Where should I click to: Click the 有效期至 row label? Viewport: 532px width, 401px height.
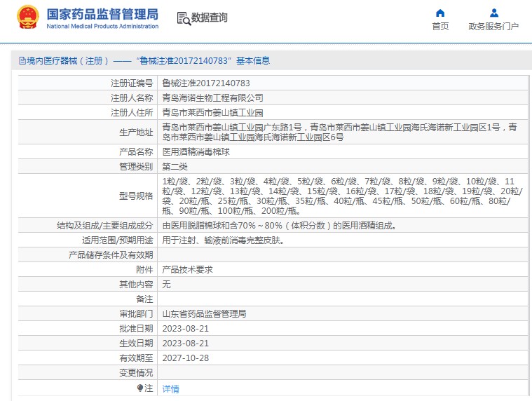[x=136, y=358]
